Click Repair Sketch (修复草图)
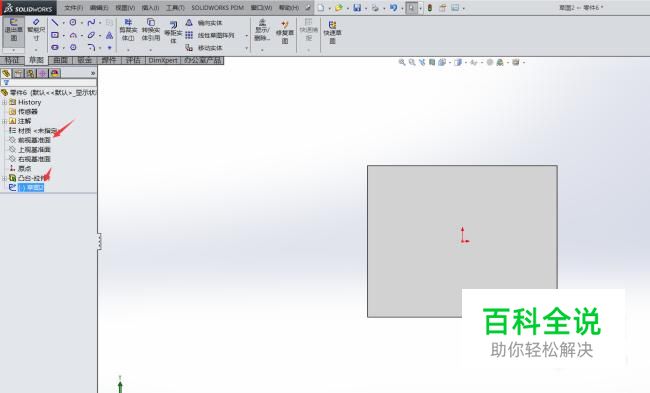The image size is (650, 393). coord(285,32)
